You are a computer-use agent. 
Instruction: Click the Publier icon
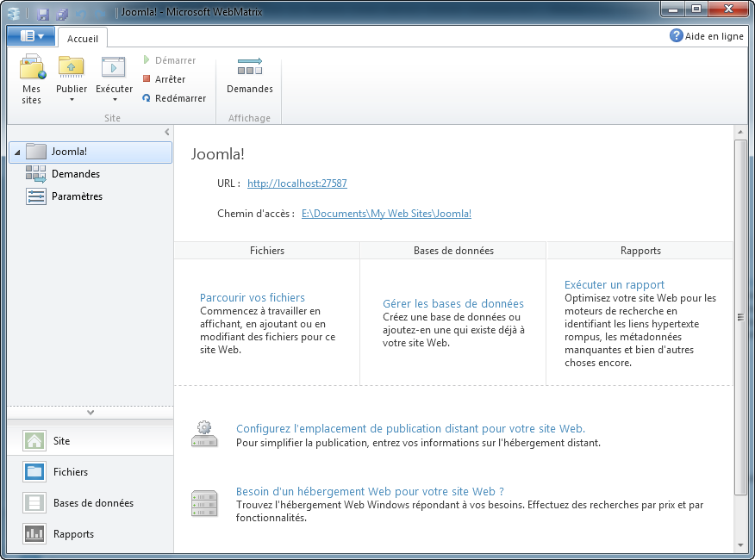click(71, 69)
